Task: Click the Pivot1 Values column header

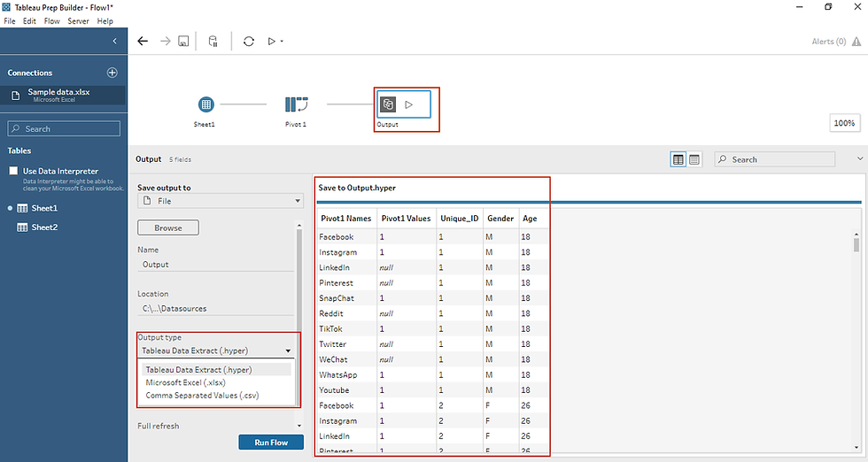Action: (x=406, y=219)
